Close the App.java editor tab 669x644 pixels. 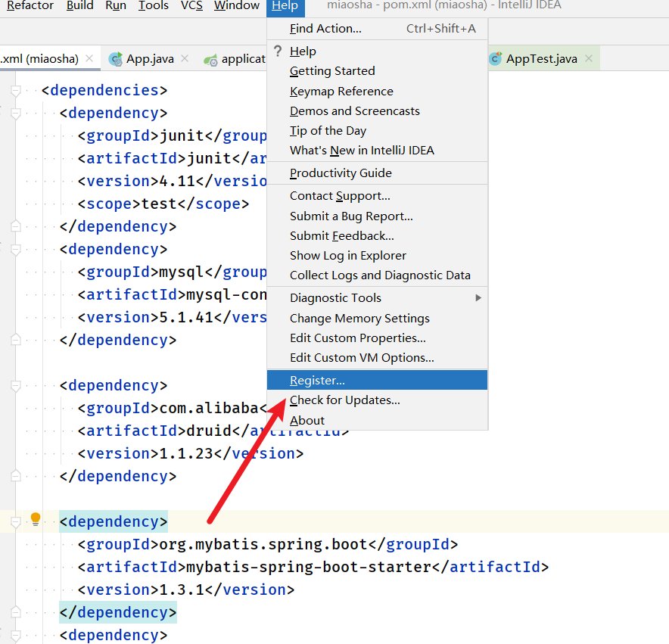click(x=185, y=59)
